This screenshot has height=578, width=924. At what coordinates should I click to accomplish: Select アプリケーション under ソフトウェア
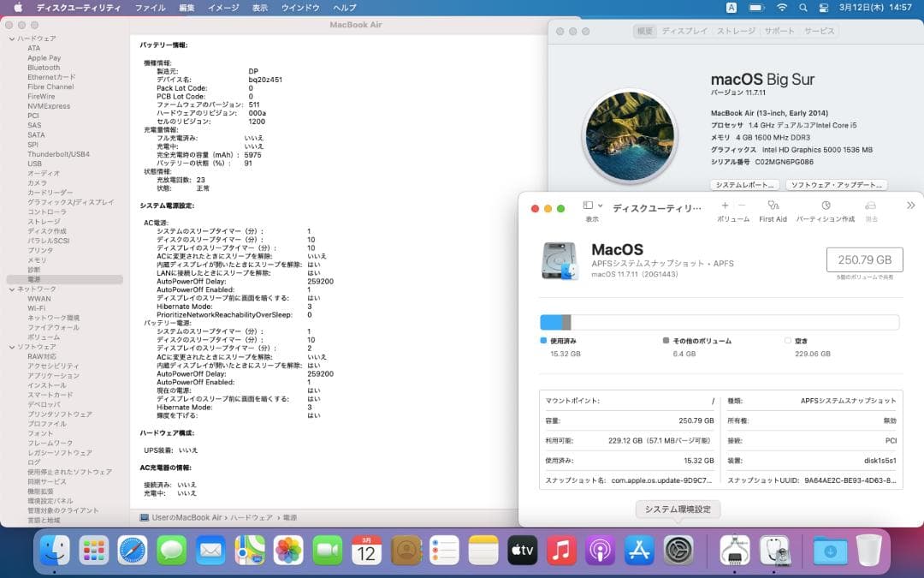pyautogui.click(x=53, y=376)
